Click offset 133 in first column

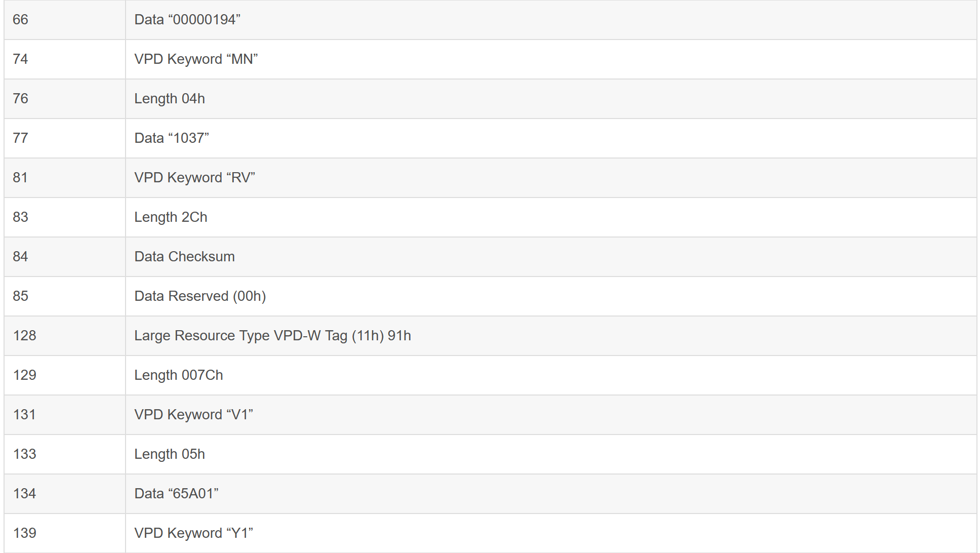point(24,454)
